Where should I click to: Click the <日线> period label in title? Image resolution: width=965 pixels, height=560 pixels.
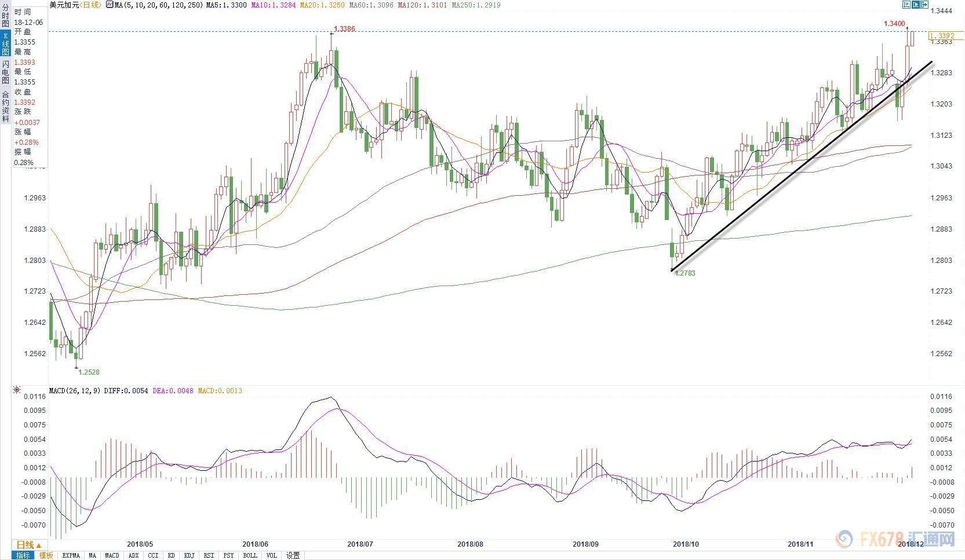click(x=89, y=5)
